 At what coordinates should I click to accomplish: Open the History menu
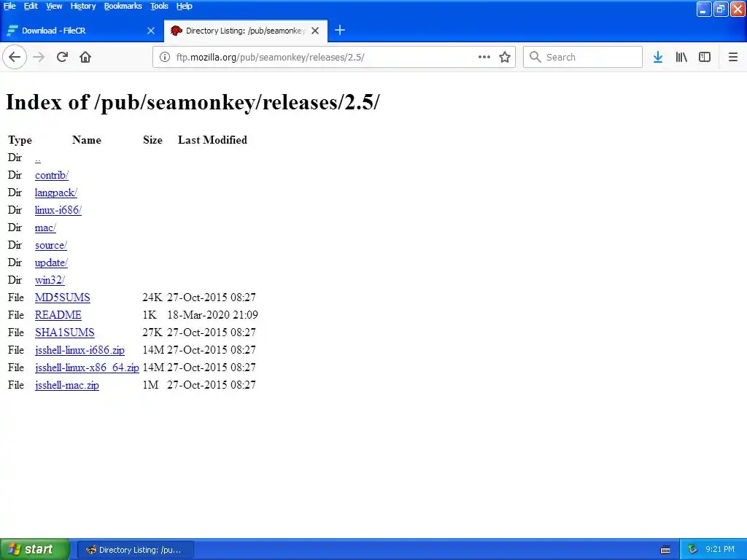point(83,6)
